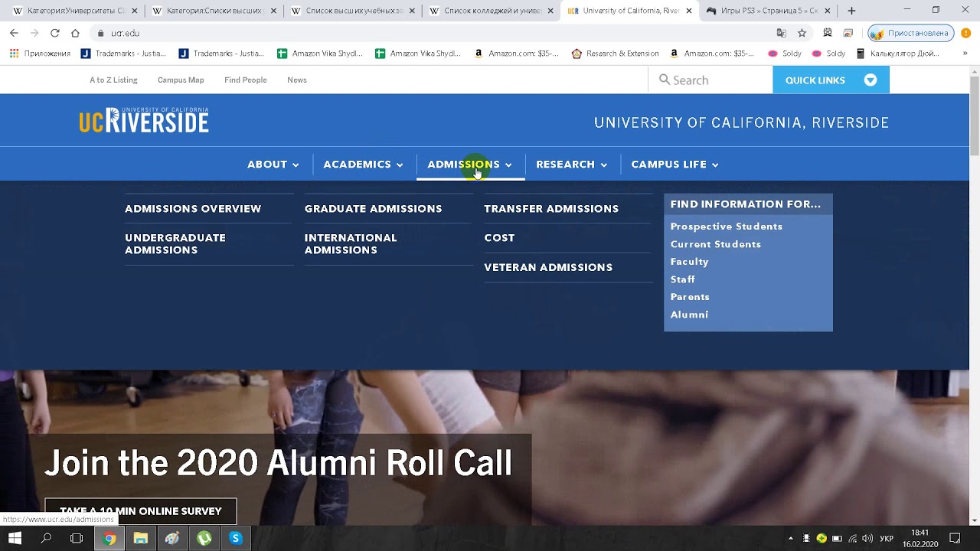Click the browser back arrow
980x551 pixels.
coord(14,33)
